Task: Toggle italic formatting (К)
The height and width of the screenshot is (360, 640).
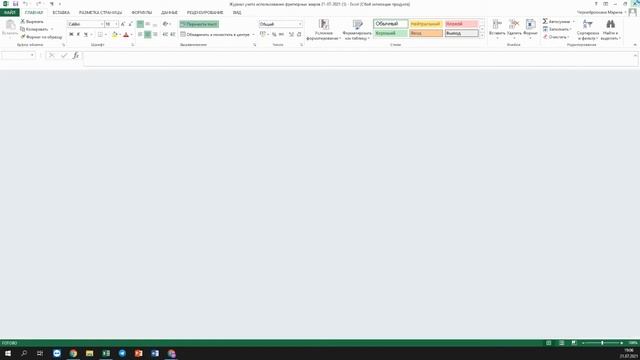Action: click(78, 35)
